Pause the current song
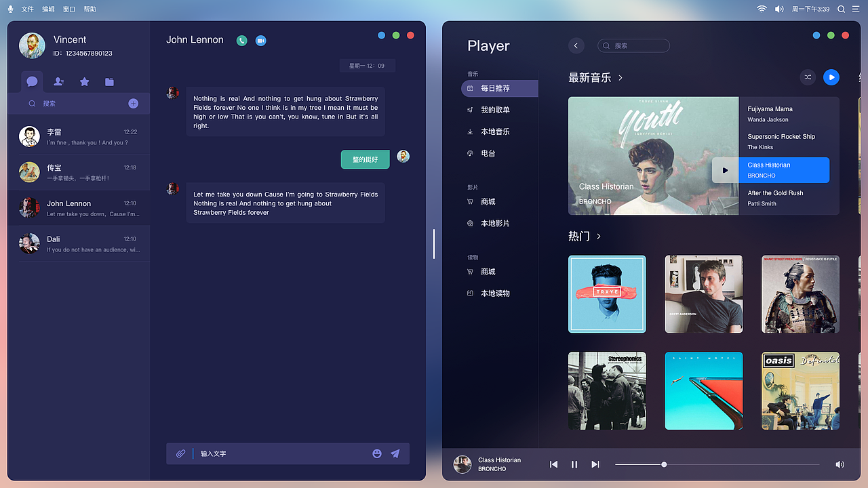 pos(574,464)
